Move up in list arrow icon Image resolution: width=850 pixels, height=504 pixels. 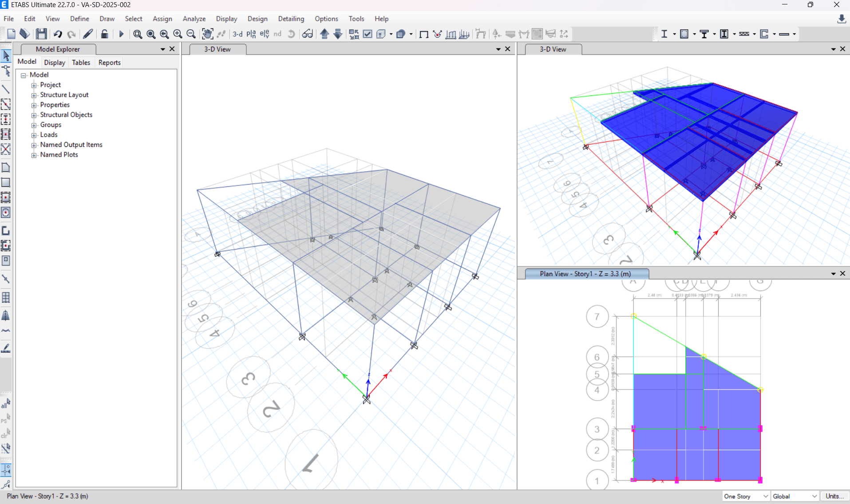click(x=324, y=34)
